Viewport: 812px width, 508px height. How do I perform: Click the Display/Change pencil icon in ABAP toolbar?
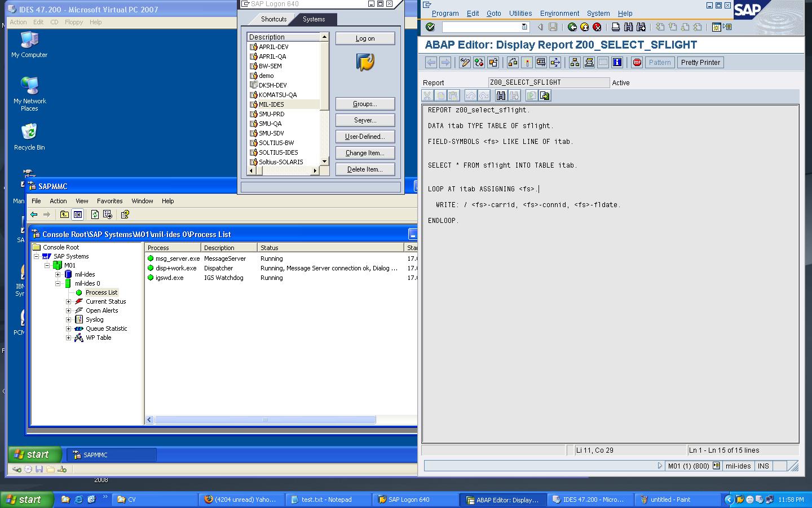pyautogui.click(x=465, y=63)
